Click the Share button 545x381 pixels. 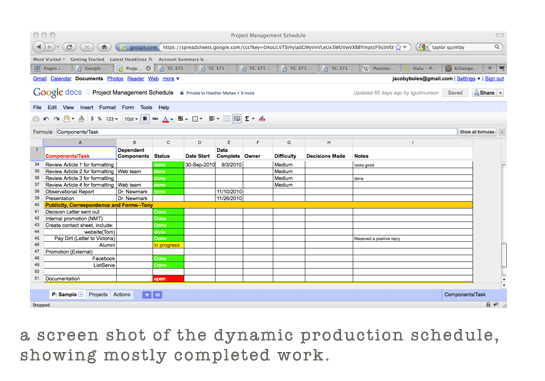click(x=485, y=93)
